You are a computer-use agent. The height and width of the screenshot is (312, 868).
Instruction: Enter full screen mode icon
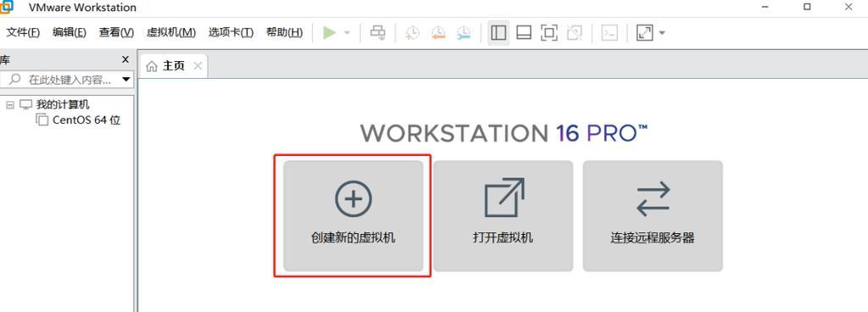click(548, 32)
